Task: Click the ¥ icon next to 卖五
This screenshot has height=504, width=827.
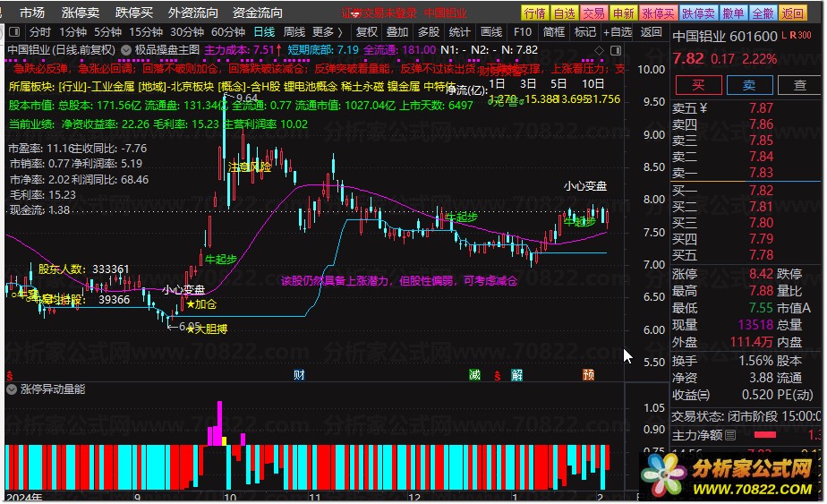Action: 703,108
